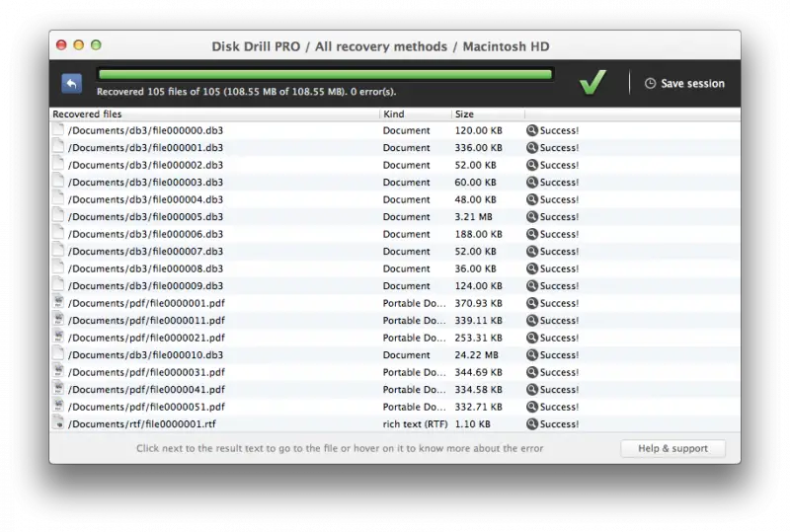This screenshot has height=532, width=790.
Task: Click the clock icon beside Save session
Action: coord(650,84)
